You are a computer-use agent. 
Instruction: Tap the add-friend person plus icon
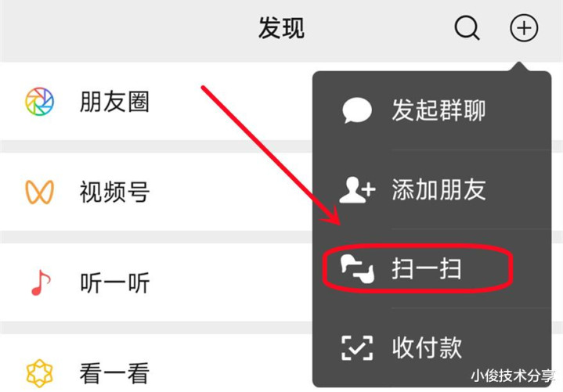point(357,189)
